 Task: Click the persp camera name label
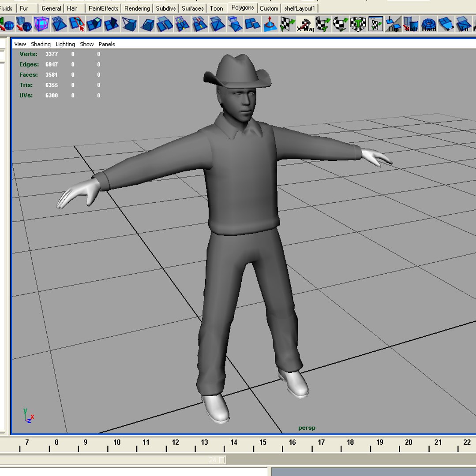click(x=307, y=428)
